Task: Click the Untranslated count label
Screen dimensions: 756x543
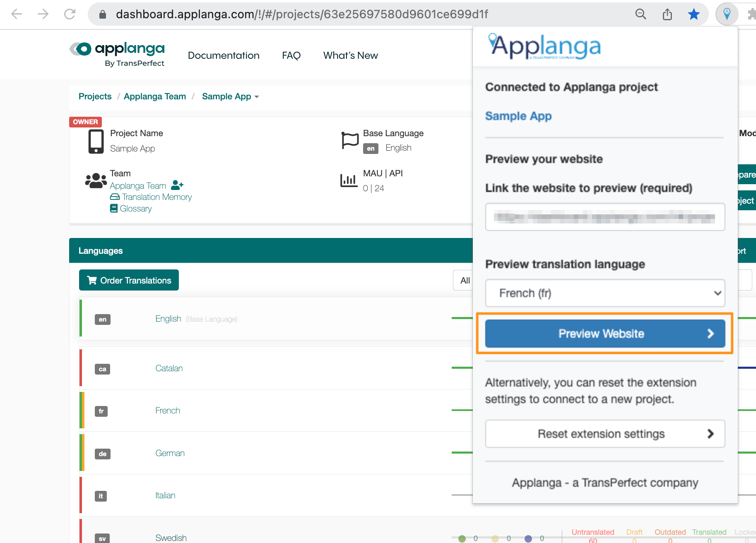Action: point(593,532)
